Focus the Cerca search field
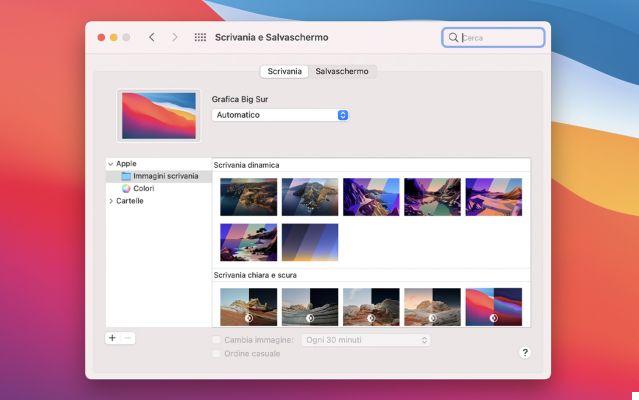639x400 pixels. click(x=493, y=37)
